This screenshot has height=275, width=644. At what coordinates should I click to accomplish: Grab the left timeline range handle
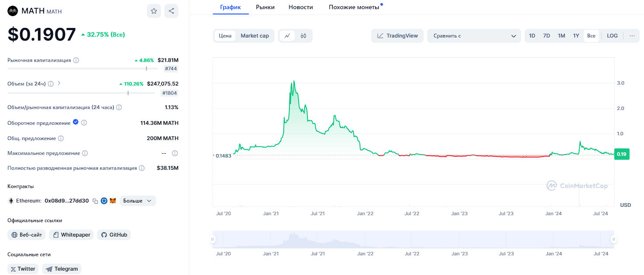[x=213, y=239]
